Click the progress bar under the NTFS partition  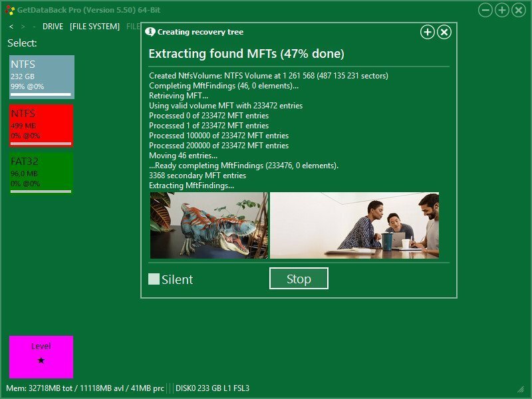(40, 94)
